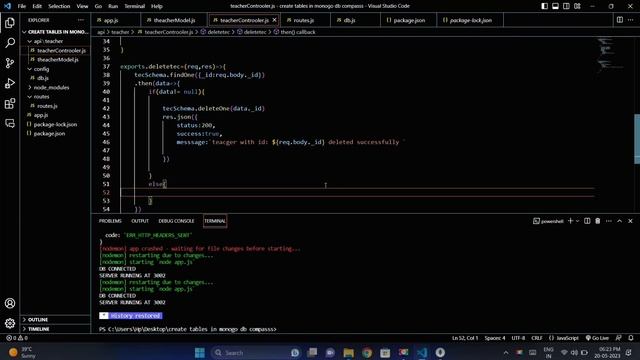The height and width of the screenshot is (360, 640).
Task: Toggle primary side bar layout icon
Action: pos(544,6)
